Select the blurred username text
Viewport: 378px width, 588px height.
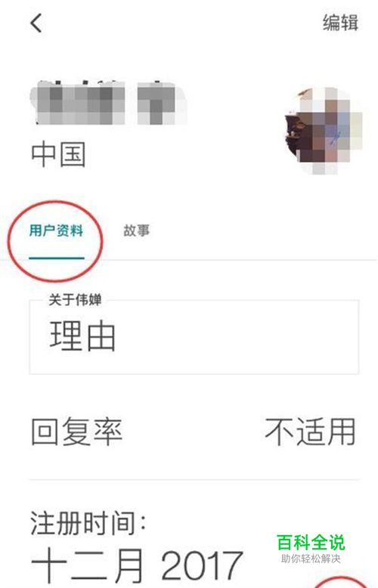pyautogui.click(x=108, y=103)
